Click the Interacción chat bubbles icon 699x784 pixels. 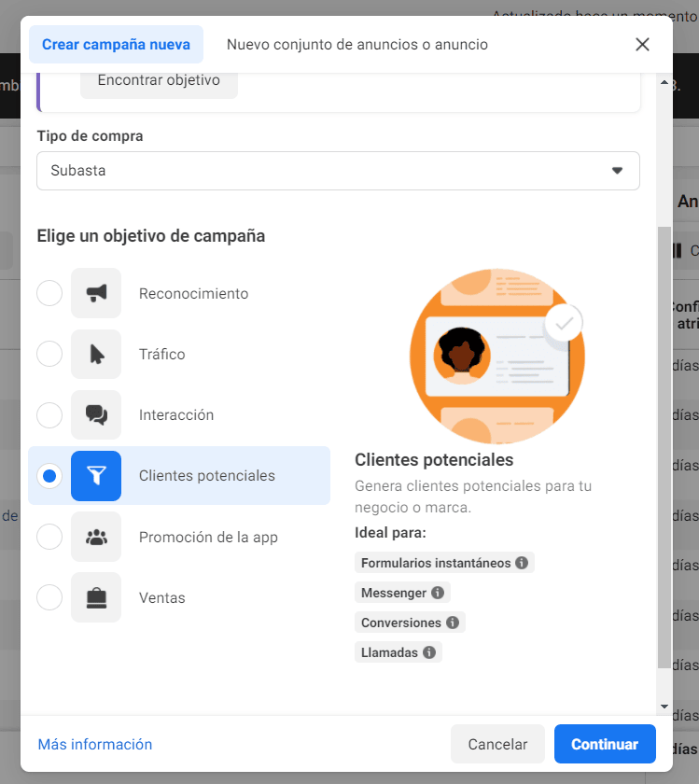pyautogui.click(x=96, y=414)
